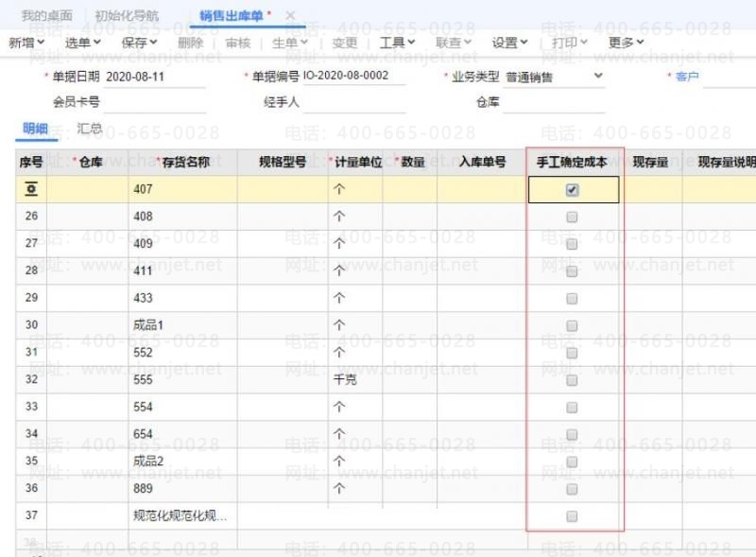
Task: Click the 删除 button
Action: point(191,43)
